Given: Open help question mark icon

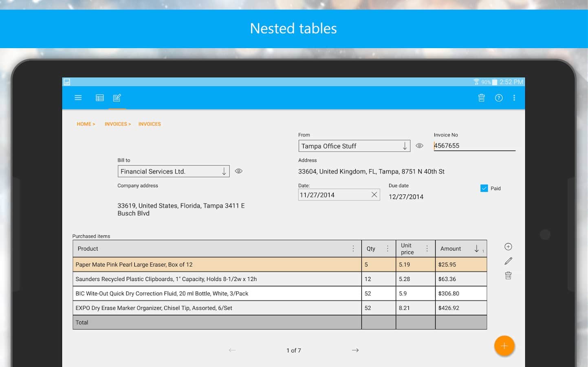Looking at the screenshot, I should click(499, 98).
